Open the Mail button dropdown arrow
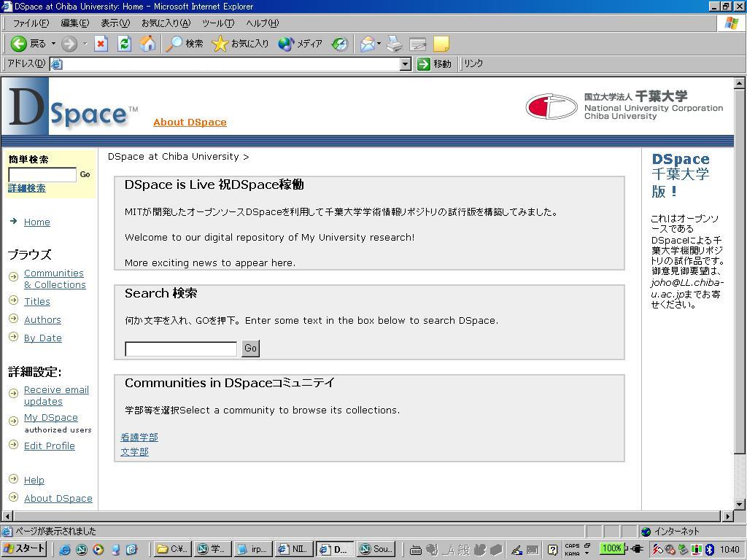 pyautogui.click(x=379, y=44)
